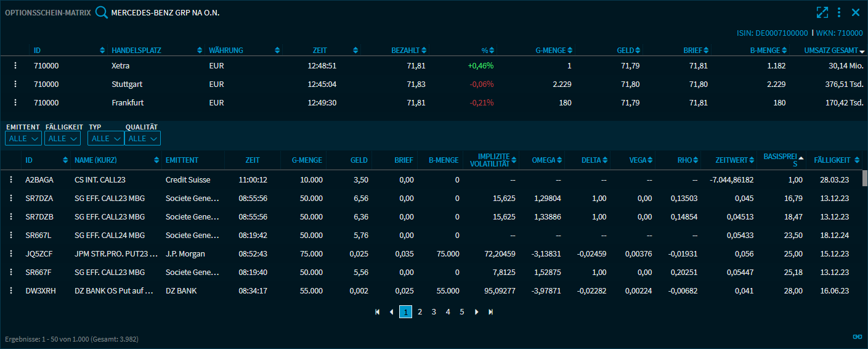Open row menu for Xetra listing
868x349 pixels.
pyautogui.click(x=15, y=65)
